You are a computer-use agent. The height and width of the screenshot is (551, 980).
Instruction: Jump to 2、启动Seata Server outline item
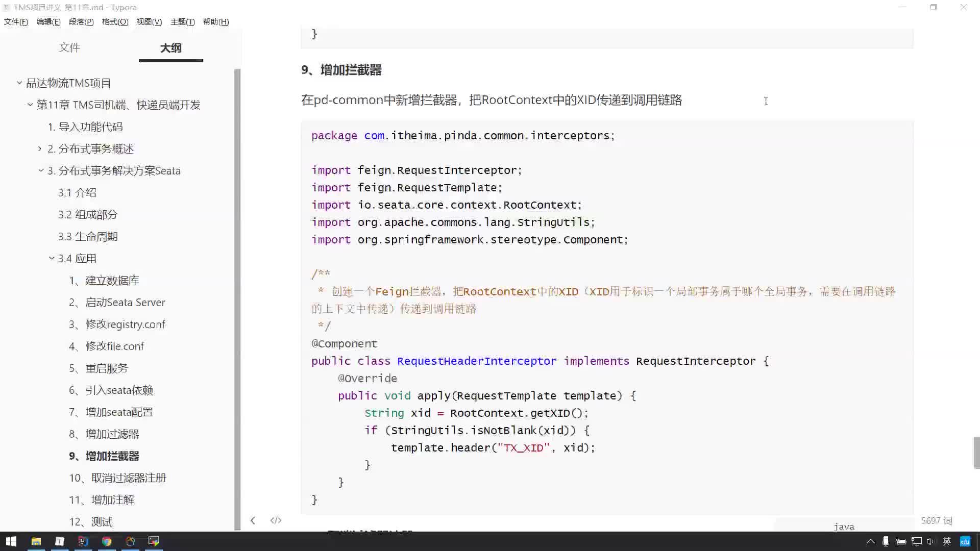117,302
